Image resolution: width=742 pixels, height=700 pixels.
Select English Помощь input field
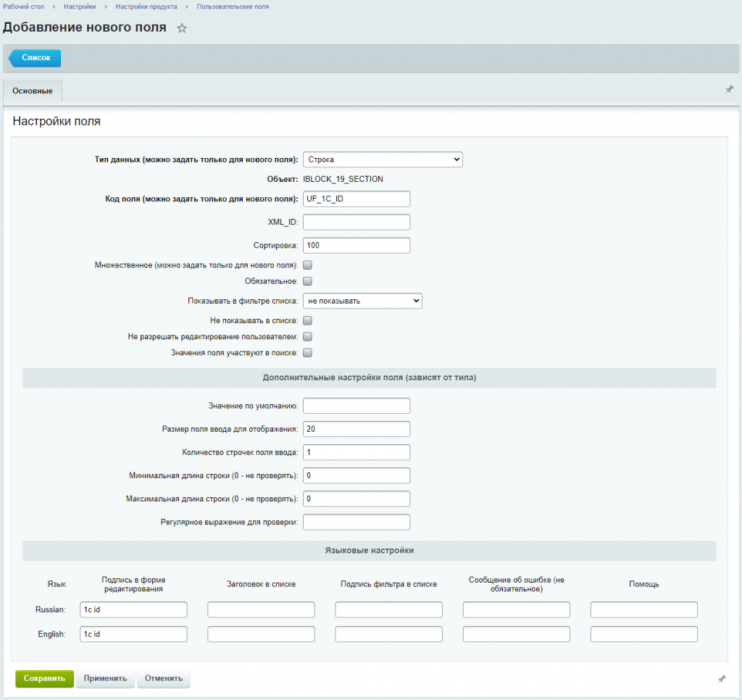[x=644, y=634]
